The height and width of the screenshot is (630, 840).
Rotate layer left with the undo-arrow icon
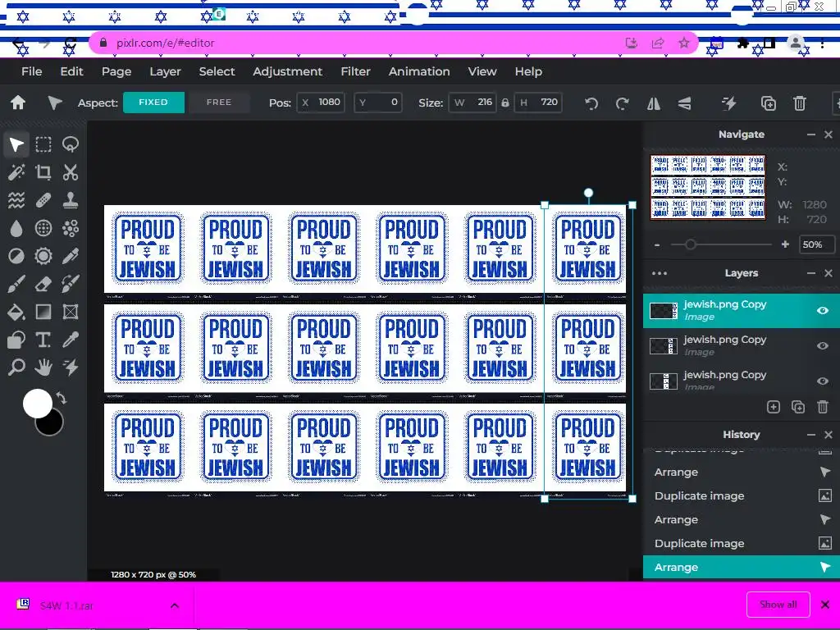(x=591, y=103)
